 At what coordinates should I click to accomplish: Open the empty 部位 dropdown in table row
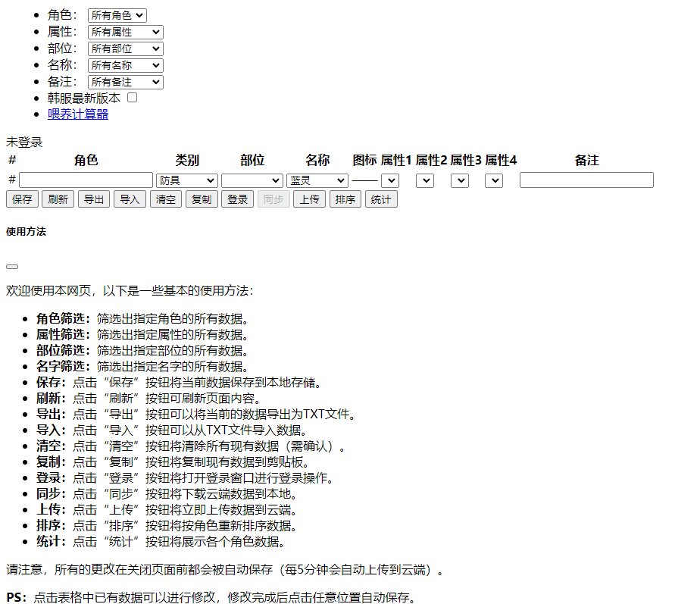click(x=252, y=180)
